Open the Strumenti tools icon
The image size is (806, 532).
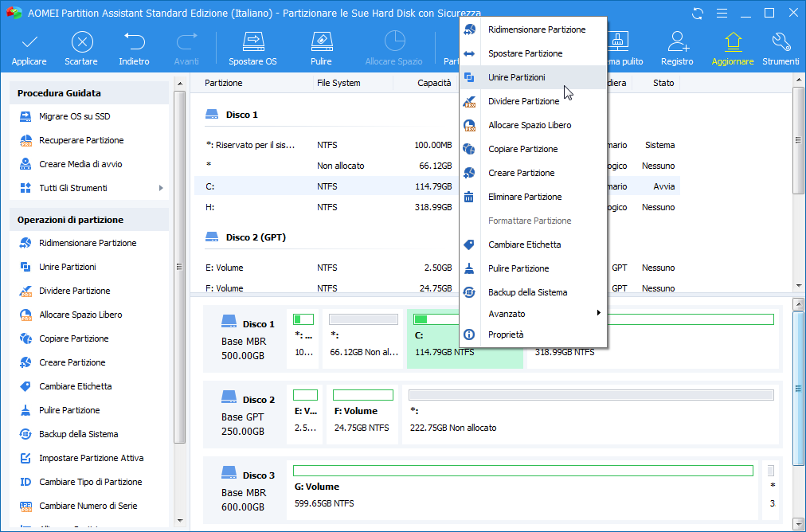click(781, 48)
